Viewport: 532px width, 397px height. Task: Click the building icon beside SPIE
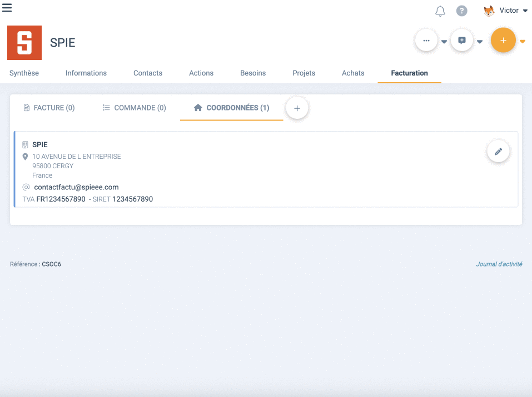click(x=25, y=145)
